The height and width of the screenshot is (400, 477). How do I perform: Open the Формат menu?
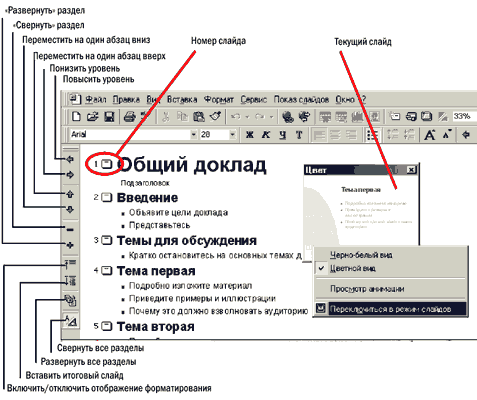219,99
